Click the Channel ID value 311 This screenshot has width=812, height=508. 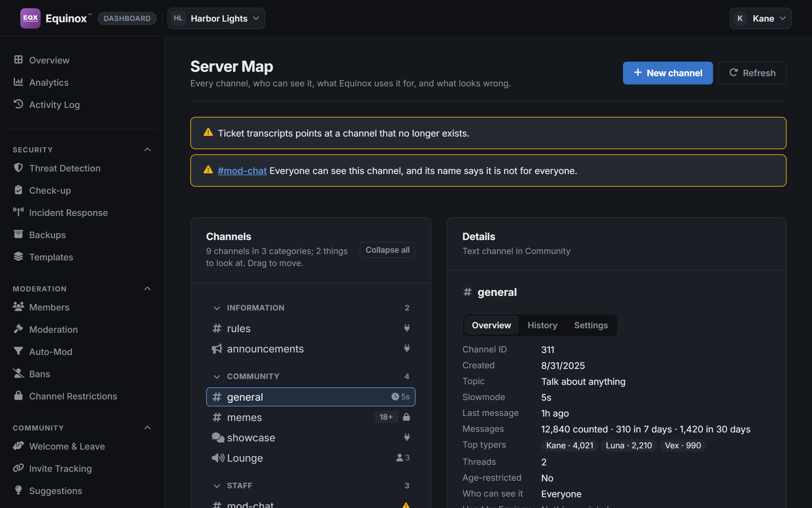pos(547,350)
